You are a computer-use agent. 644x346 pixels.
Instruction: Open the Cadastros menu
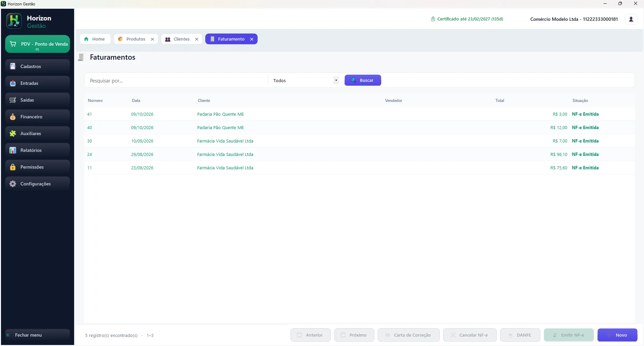(38, 66)
